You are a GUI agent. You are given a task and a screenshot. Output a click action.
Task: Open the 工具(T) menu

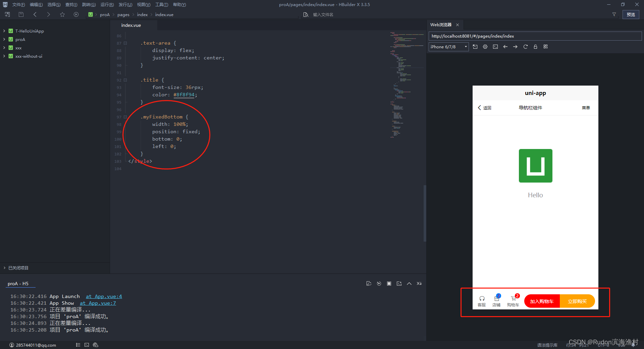click(x=162, y=4)
